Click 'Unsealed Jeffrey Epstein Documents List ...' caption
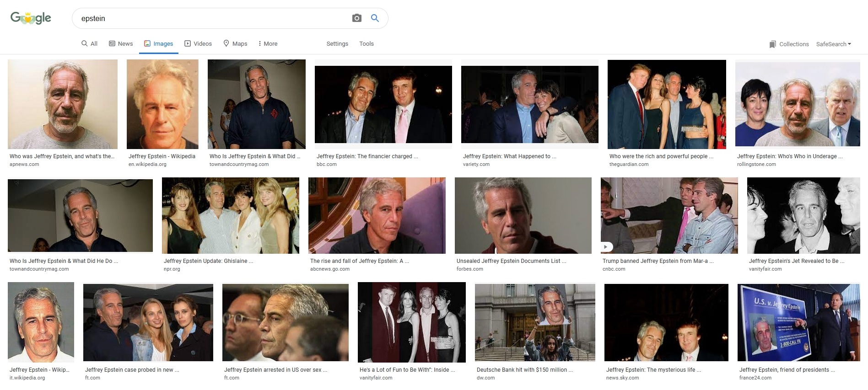 click(512, 261)
